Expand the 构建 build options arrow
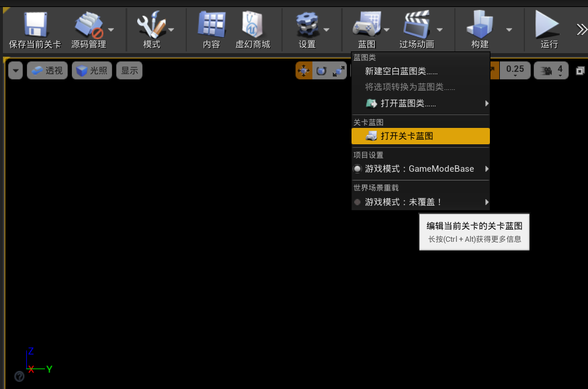Viewport: 588px width, 389px height. coord(509,29)
